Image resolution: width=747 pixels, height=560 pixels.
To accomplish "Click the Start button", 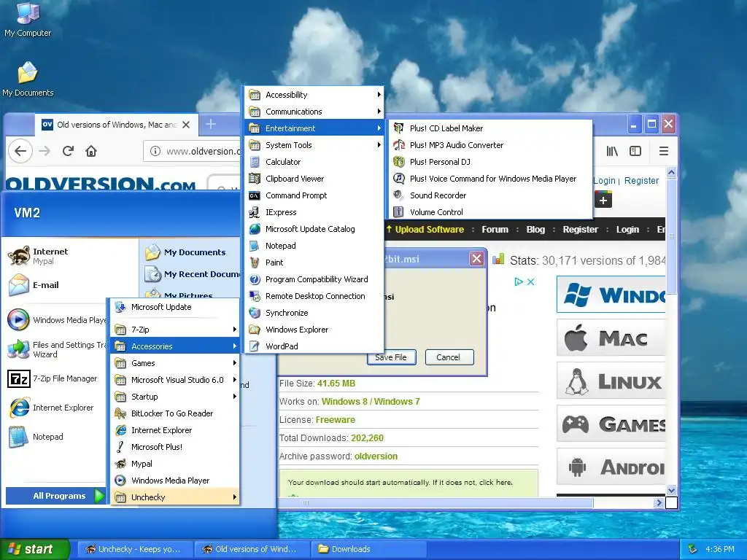I will click(x=35, y=549).
